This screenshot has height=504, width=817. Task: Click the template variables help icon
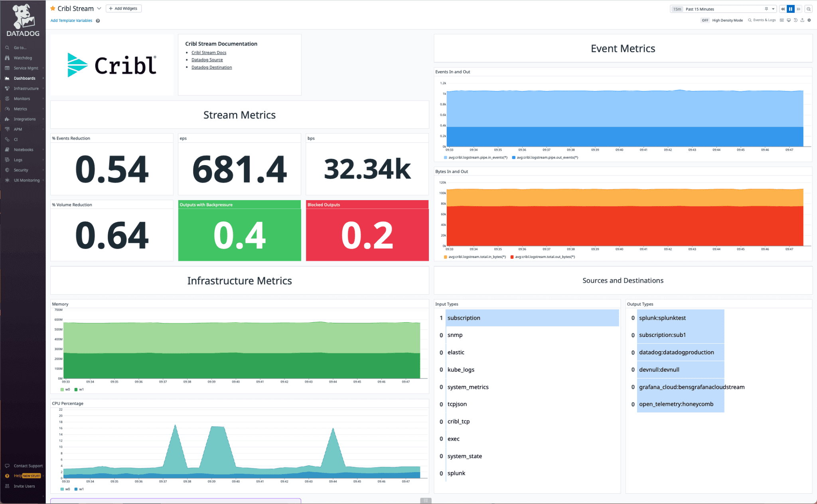98,21
